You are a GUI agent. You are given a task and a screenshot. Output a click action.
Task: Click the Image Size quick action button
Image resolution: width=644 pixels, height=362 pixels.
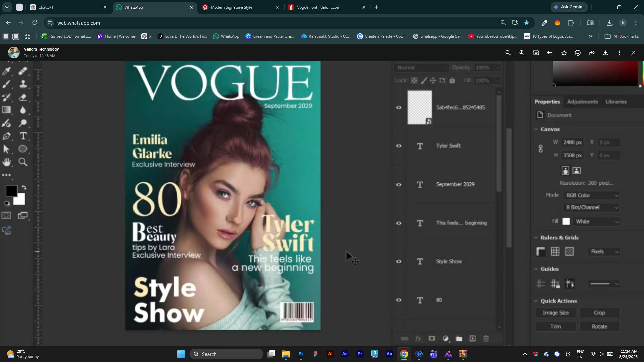tap(556, 313)
